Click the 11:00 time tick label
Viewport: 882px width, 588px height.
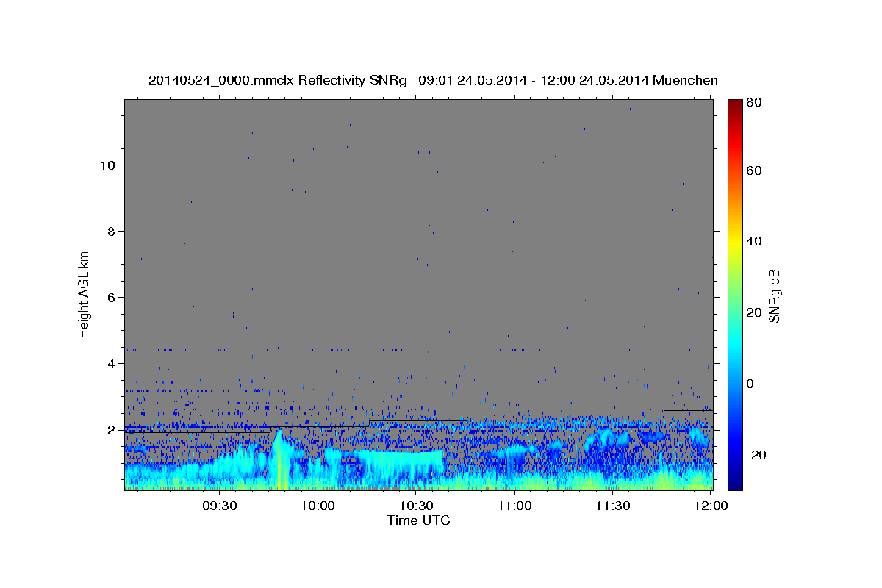[514, 506]
